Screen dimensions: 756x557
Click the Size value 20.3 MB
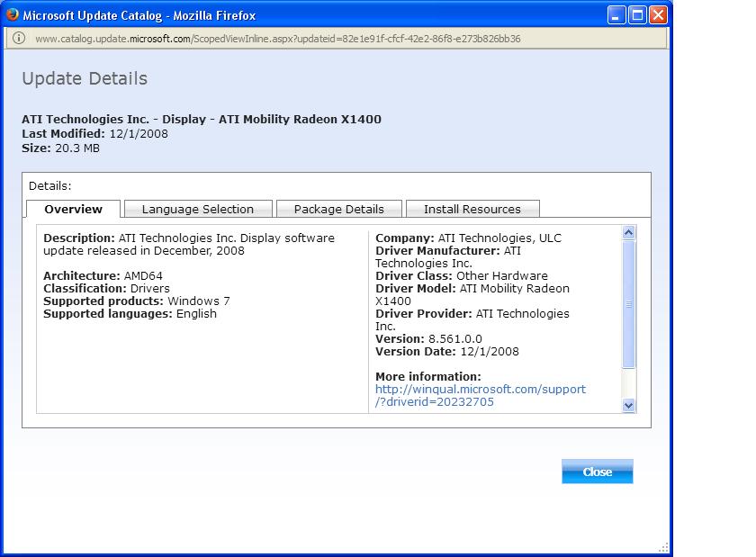tap(77, 148)
